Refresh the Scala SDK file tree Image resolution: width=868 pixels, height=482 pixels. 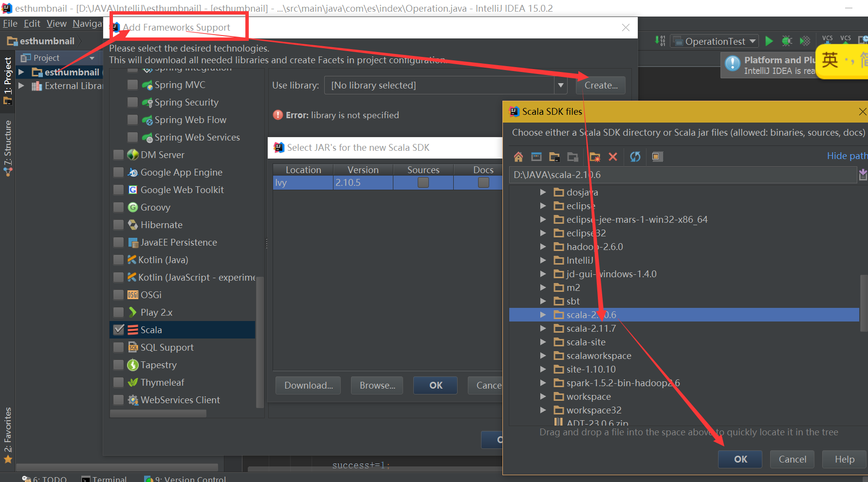[635, 157]
